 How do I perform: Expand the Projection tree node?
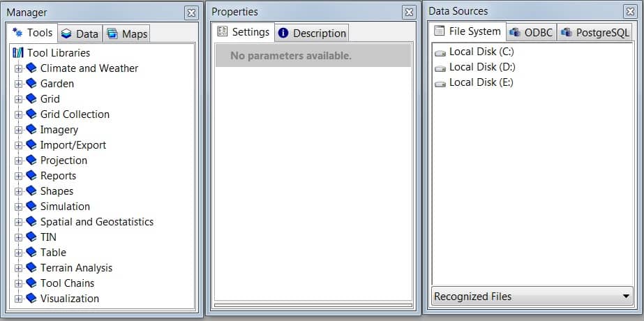click(x=18, y=160)
